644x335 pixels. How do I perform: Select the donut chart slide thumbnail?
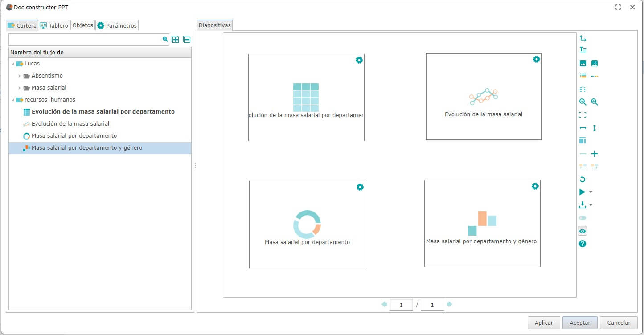coord(307,225)
